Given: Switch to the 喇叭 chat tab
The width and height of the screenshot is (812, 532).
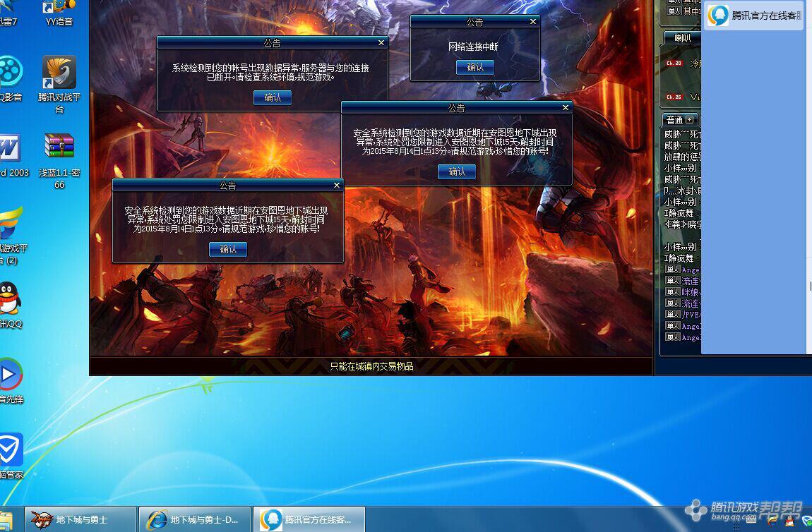Looking at the screenshot, I should (683, 38).
